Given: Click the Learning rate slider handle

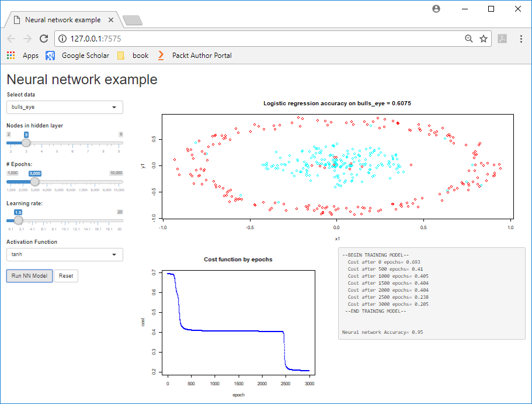Looking at the screenshot, I should pyautogui.click(x=18, y=220).
